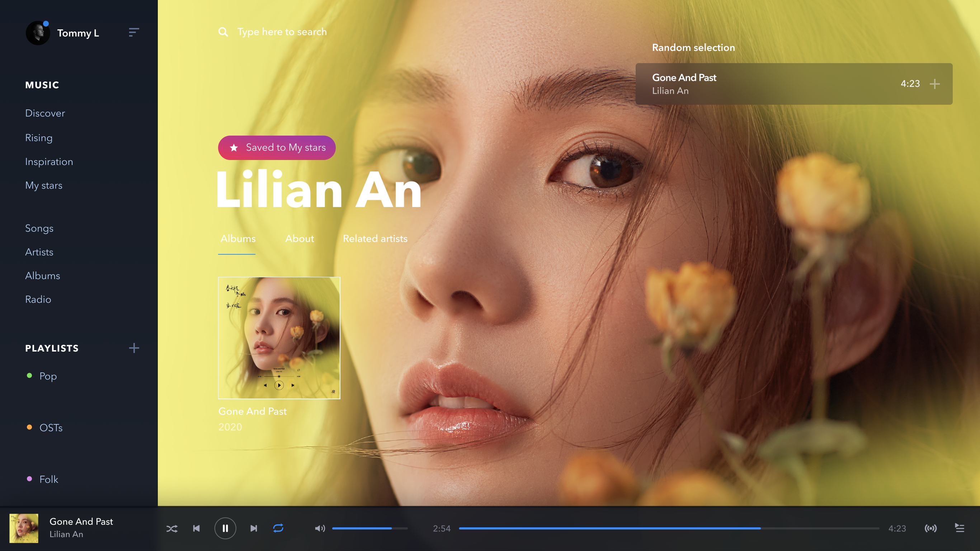
Task: Add Gone And Past with plus icon
Action: [x=934, y=84]
